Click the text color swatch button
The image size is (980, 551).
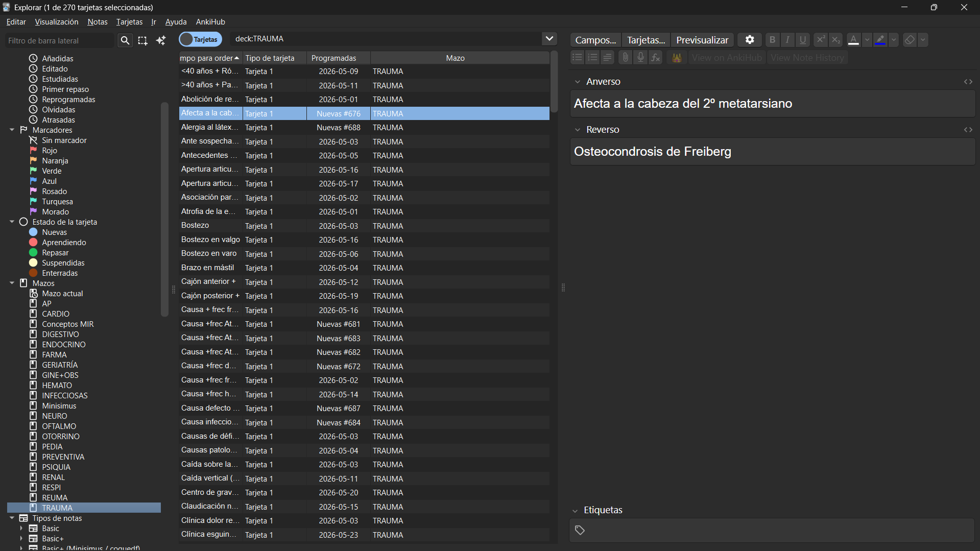click(x=853, y=40)
